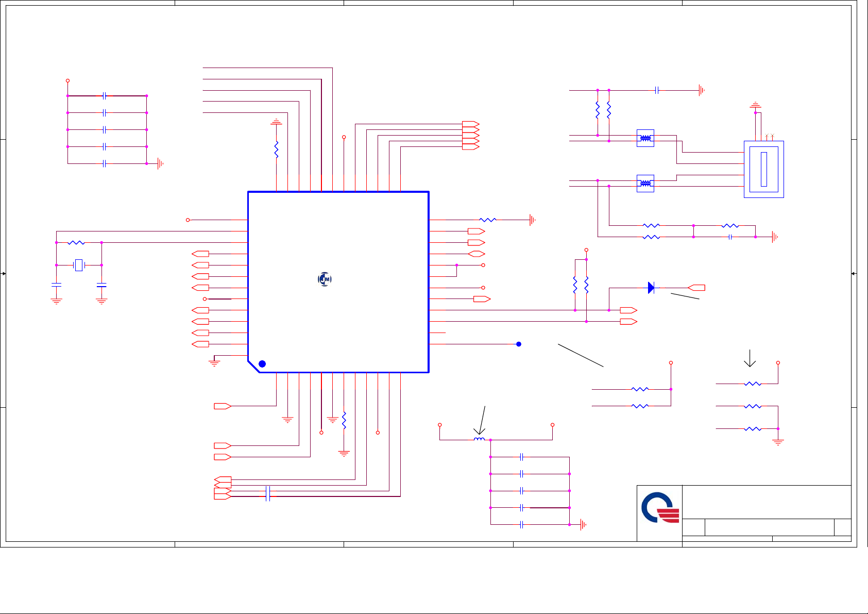
Task: Click the ground symbol above the connector
Action: [755, 106]
